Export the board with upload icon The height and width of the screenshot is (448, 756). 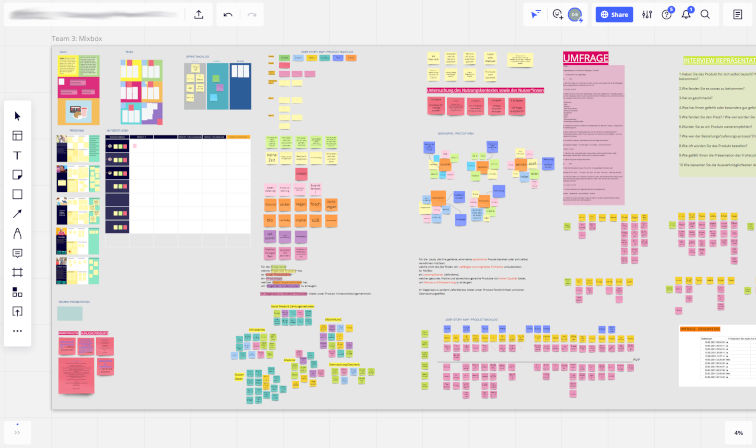[x=199, y=15]
